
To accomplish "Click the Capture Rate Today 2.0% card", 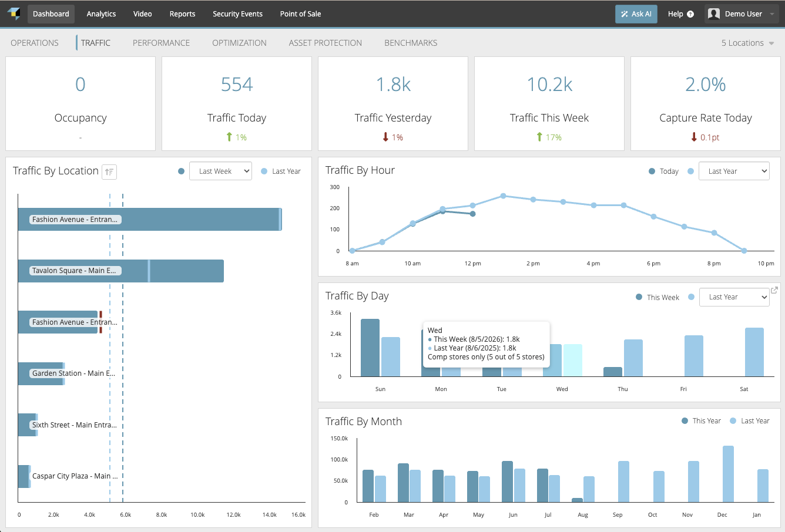I will (x=706, y=104).
